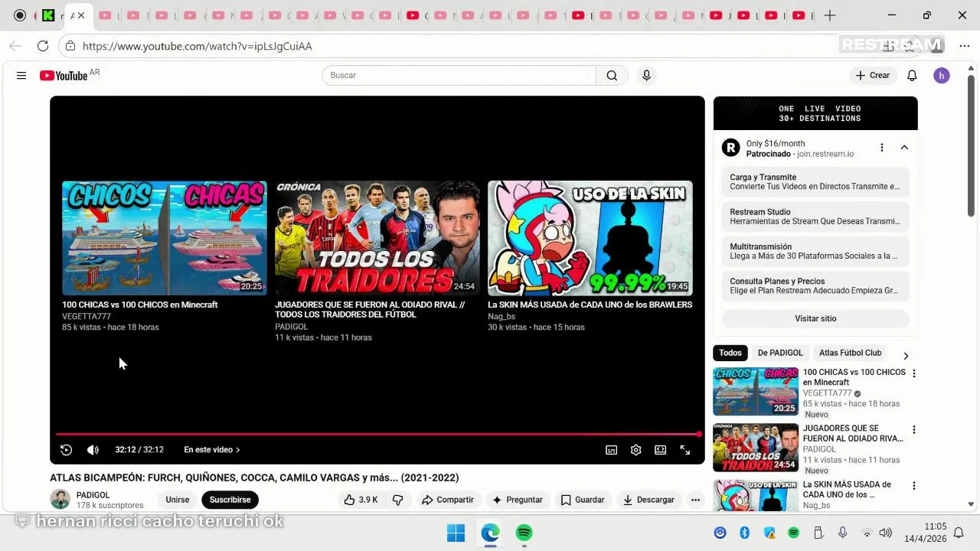Click the Unirse membership button
Image resolution: width=980 pixels, height=551 pixels.
coord(178,500)
